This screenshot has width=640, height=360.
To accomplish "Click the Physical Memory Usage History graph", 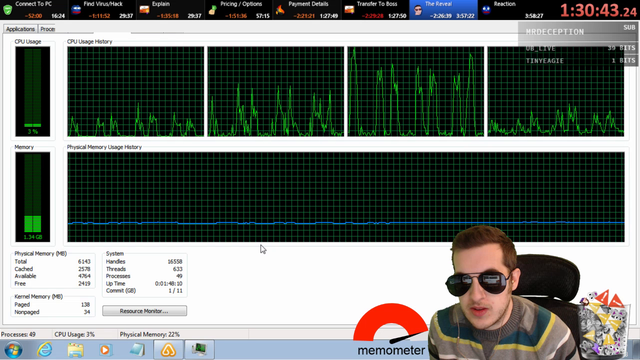I will [346, 197].
